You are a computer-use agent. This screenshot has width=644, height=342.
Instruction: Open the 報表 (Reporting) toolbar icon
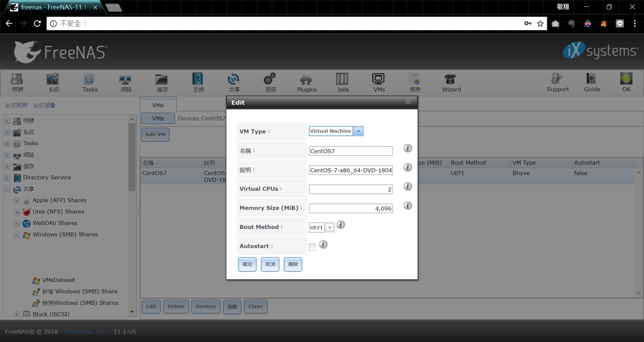click(415, 82)
